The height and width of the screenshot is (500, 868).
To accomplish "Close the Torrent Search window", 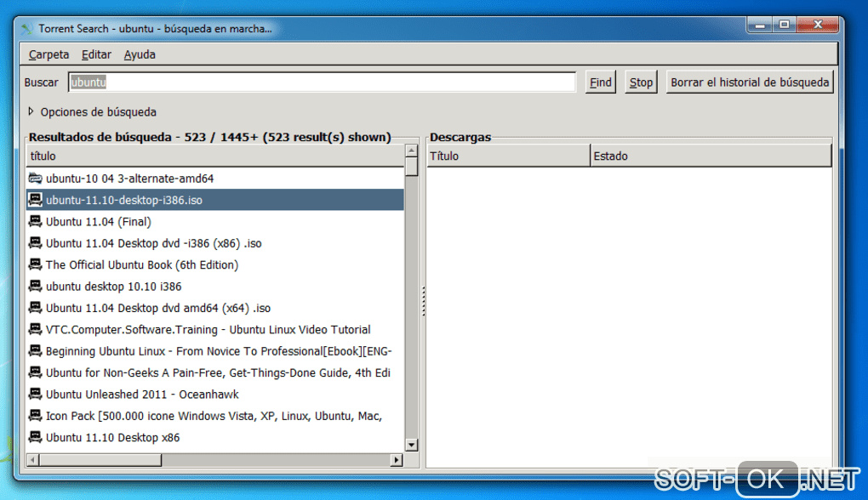I will click(818, 25).
